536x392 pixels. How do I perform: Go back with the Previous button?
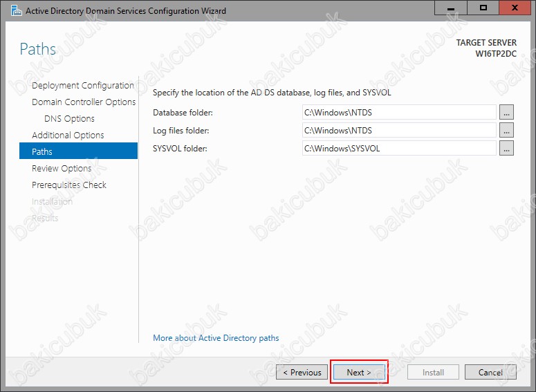[302, 372]
